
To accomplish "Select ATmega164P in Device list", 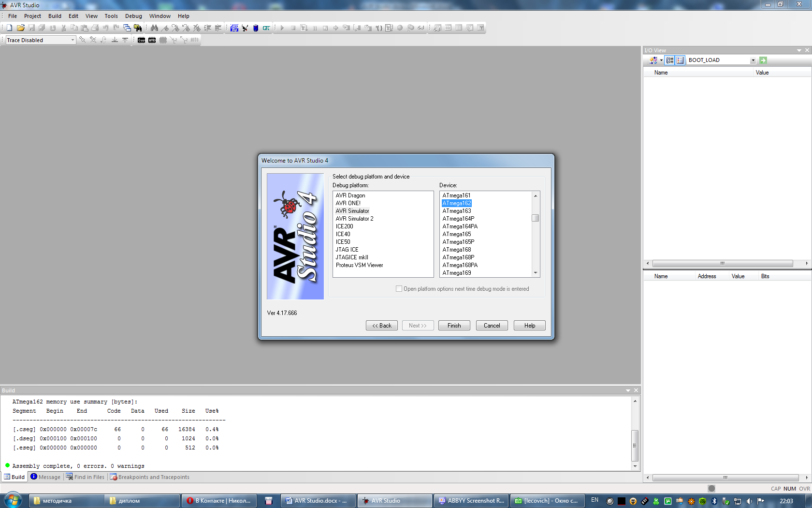I will click(x=458, y=219).
